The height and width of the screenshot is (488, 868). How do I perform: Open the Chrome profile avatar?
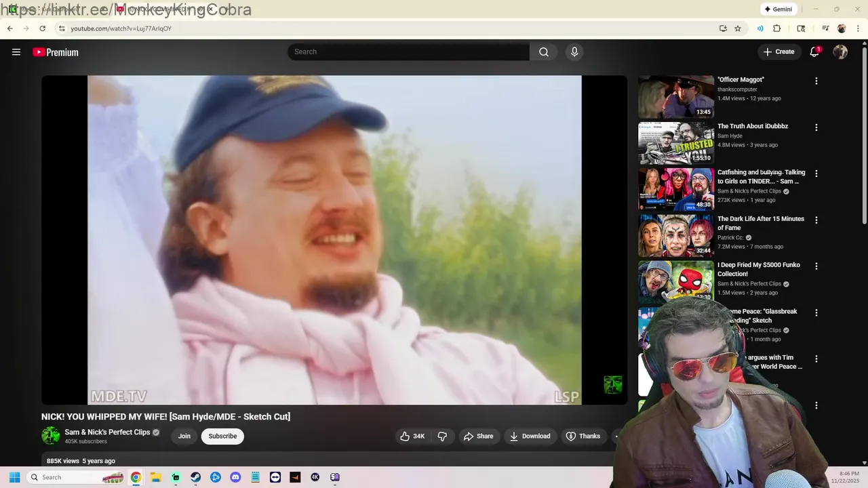pos(842,28)
